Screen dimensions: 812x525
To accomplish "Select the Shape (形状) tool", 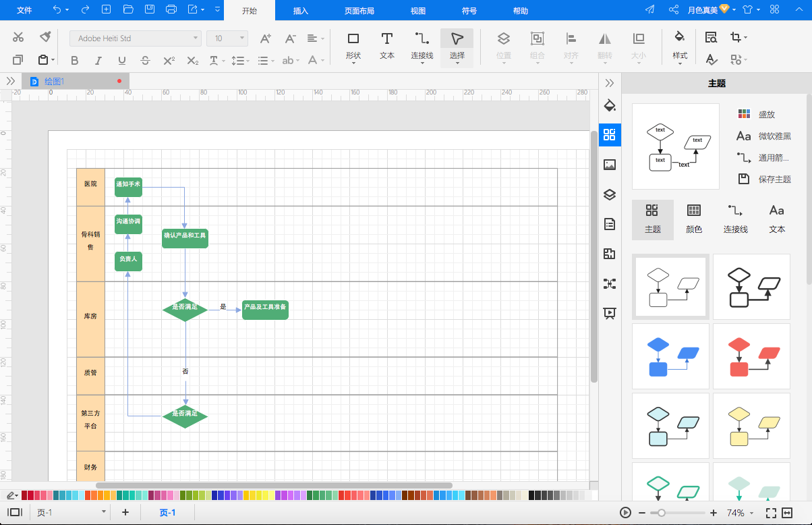I will (353, 45).
